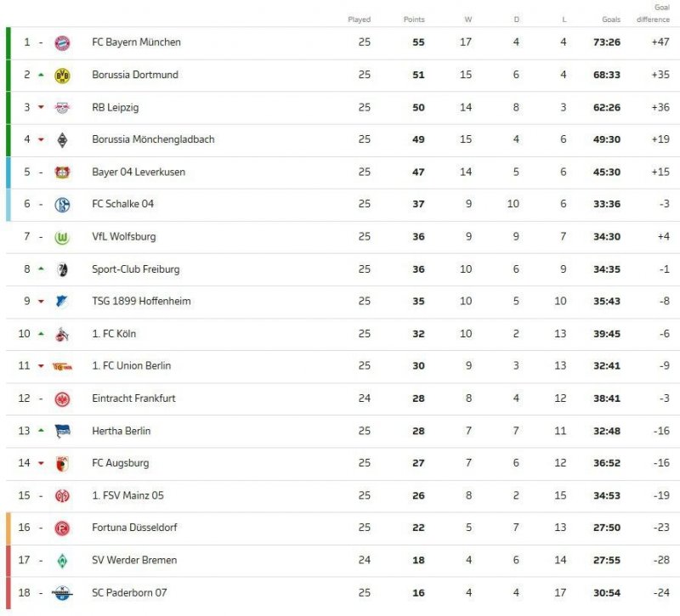The height and width of the screenshot is (616, 680).
Task: Click the red down arrow beside FC Augsburg
Action: click(40, 463)
